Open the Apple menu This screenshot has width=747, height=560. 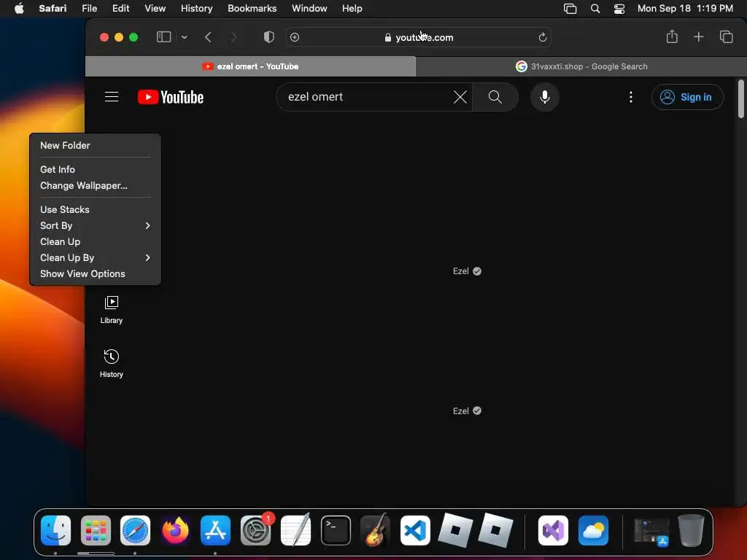[x=19, y=9]
